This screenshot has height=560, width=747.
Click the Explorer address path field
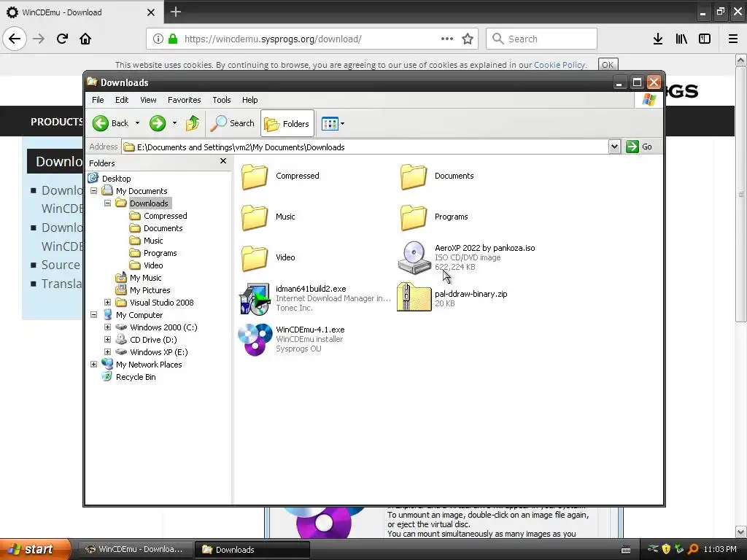(x=365, y=147)
